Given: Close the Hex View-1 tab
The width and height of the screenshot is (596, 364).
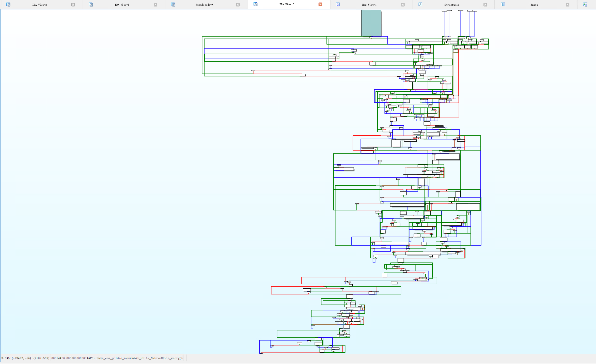Looking at the screenshot, I should pyautogui.click(x=403, y=5).
